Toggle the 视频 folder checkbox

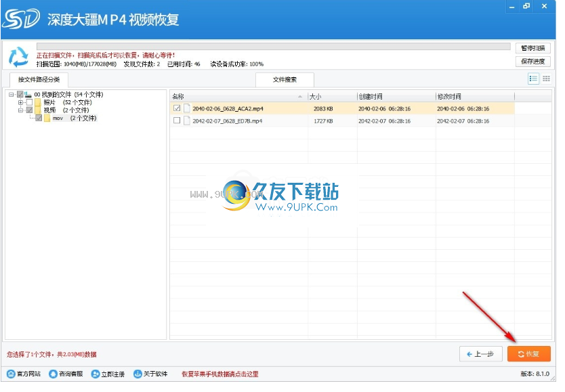(x=30, y=112)
